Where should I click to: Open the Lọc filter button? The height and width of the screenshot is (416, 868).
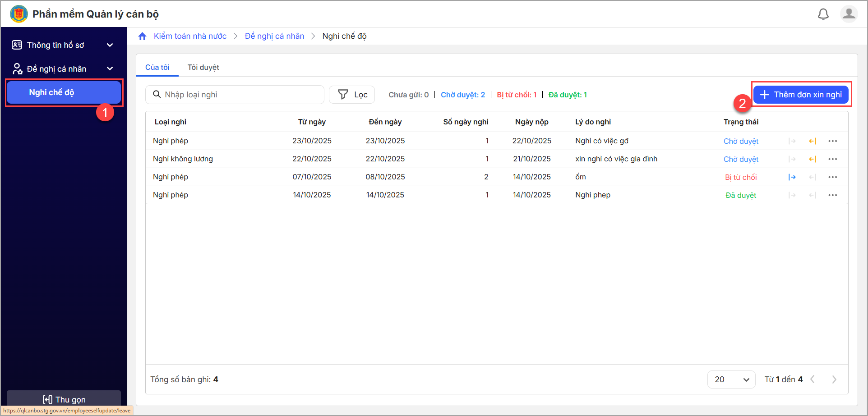pos(352,95)
